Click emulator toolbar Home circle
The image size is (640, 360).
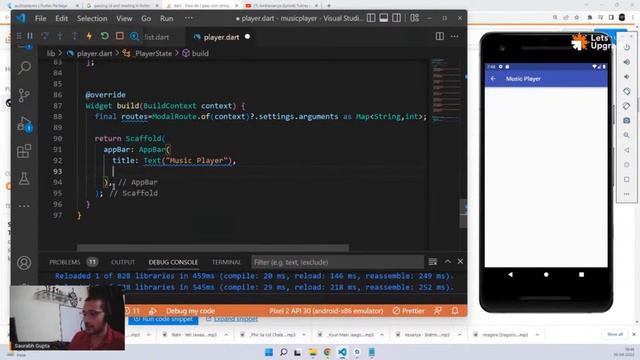(627, 164)
